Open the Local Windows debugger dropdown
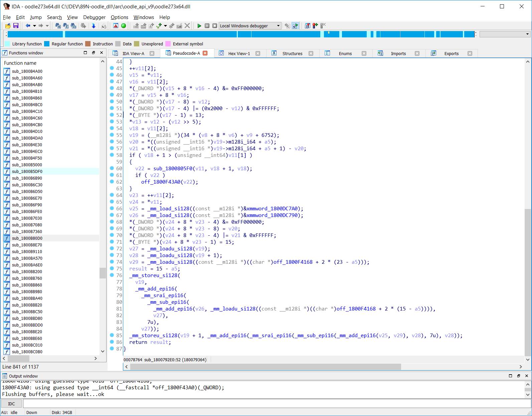Image resolution: width=532 pixels, height=416 pixels. click(278, 26)
